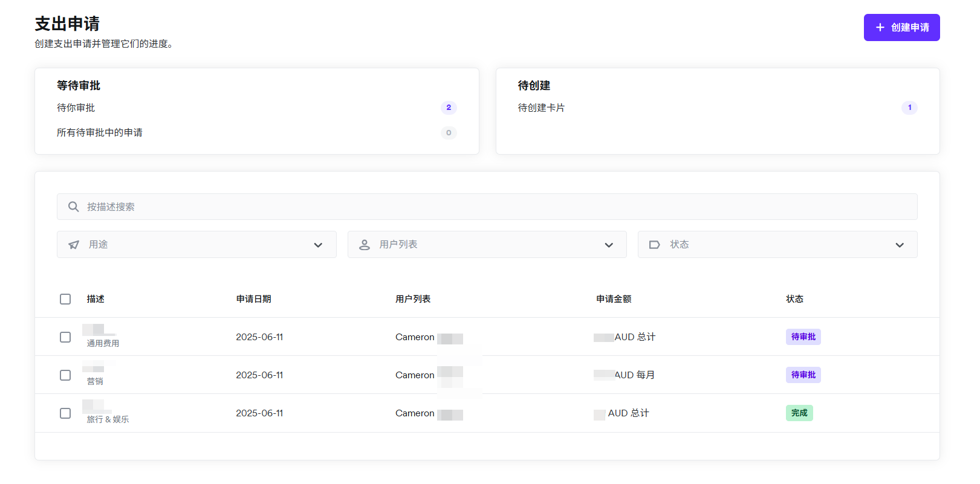This screenshot has height=484, width=980.
Task: Open the 所有待审批中的申请 list item
Action: (x=100, y=133)
